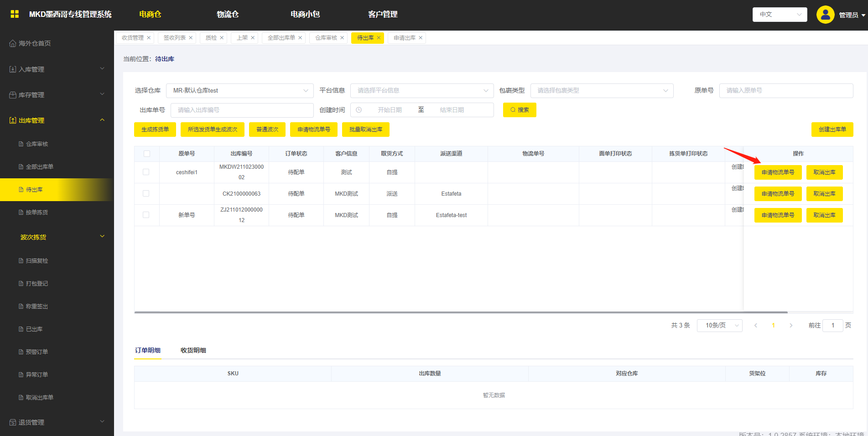
Task: Click the 搜索 search button
Action: pos(520,110)
